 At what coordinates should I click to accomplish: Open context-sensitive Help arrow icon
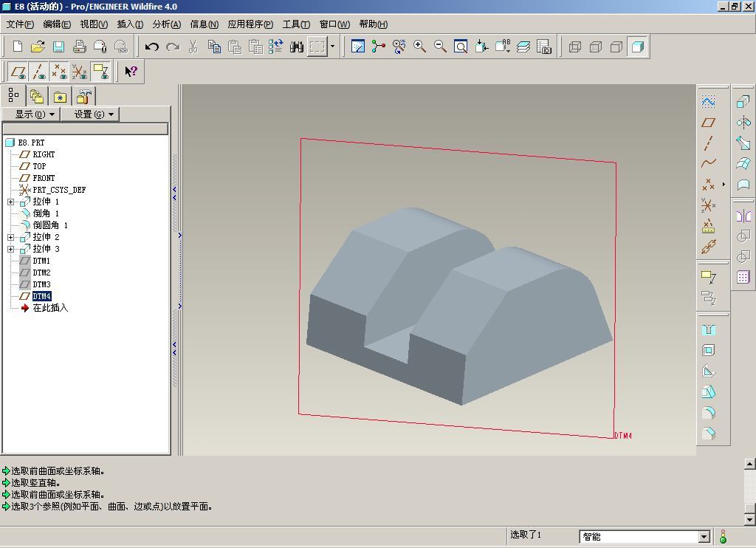point(131,72)
